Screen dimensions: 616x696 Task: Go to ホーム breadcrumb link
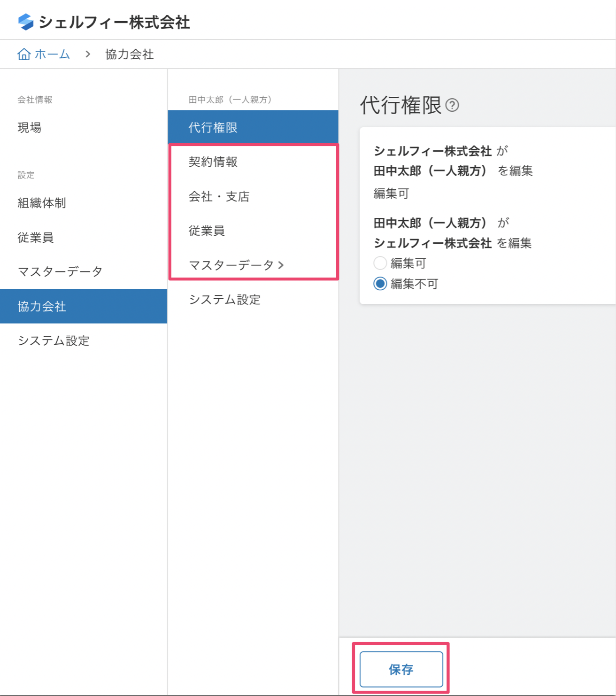[52, 54]
